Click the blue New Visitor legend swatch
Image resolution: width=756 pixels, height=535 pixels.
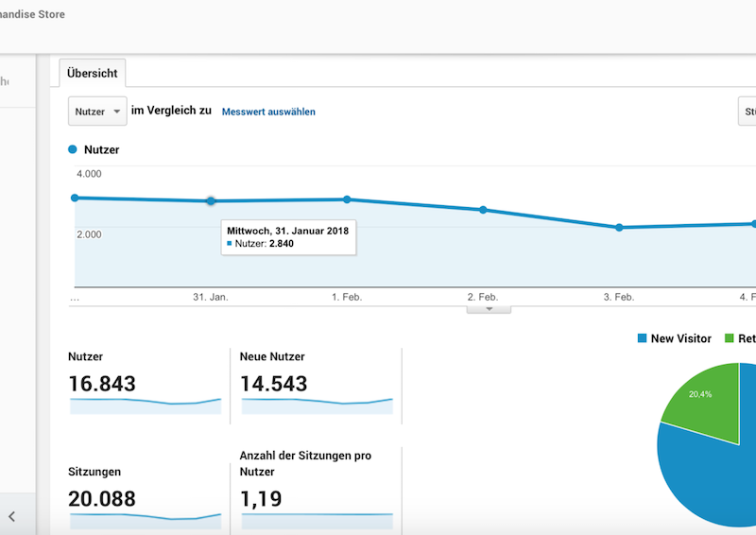643,338
